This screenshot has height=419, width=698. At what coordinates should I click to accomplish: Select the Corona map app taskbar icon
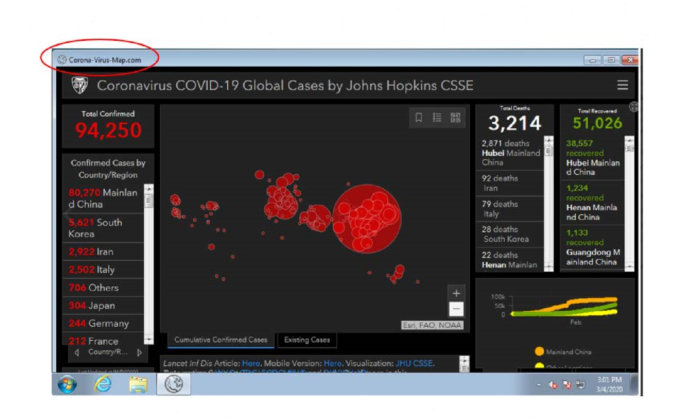[174, 384]
